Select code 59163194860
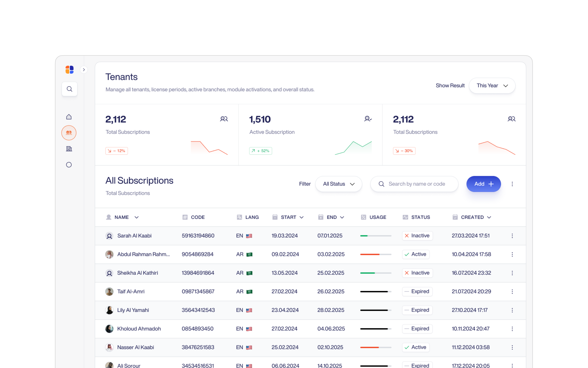This screenshot has height=368, width=588. coord(198,236)
